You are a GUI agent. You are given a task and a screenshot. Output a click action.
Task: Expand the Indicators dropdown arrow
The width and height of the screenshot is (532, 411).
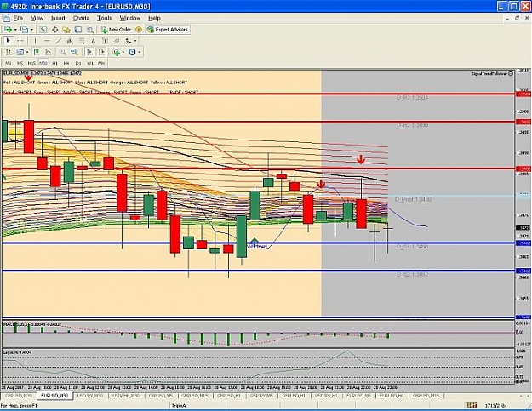tap(123, 52)
